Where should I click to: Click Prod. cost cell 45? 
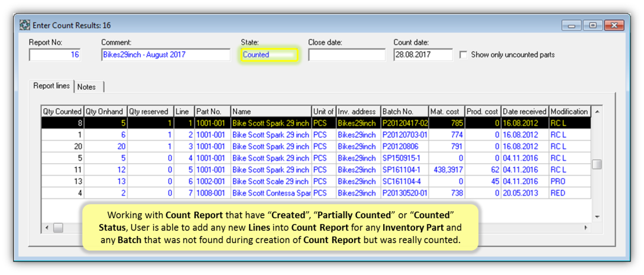coord(483,182)
